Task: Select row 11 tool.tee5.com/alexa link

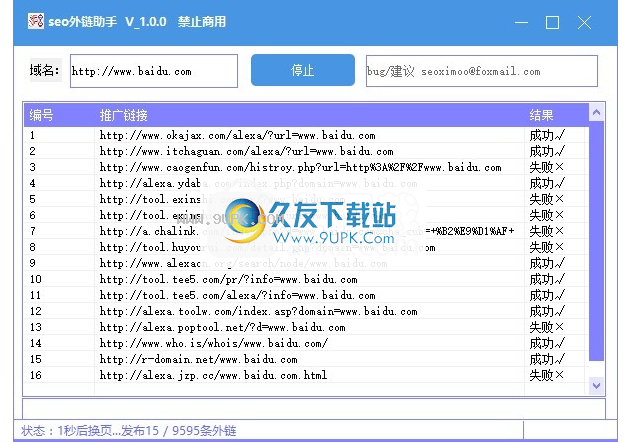Action: pos(238,295)
